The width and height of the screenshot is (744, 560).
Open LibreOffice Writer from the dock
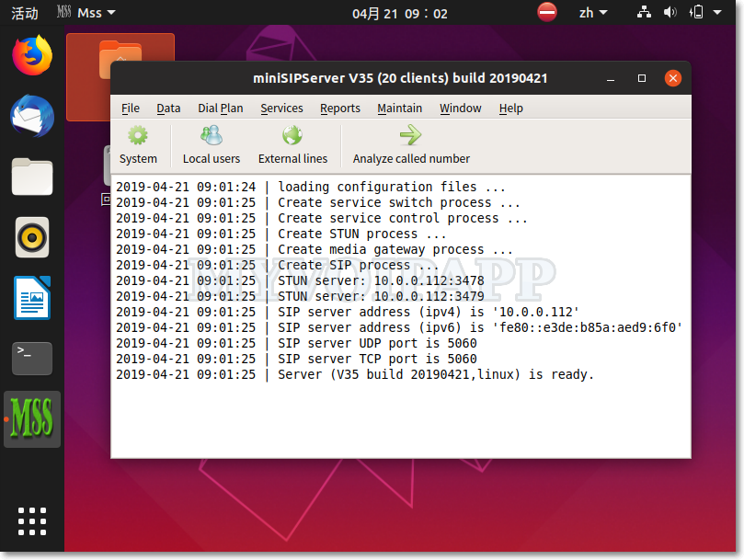32,298
